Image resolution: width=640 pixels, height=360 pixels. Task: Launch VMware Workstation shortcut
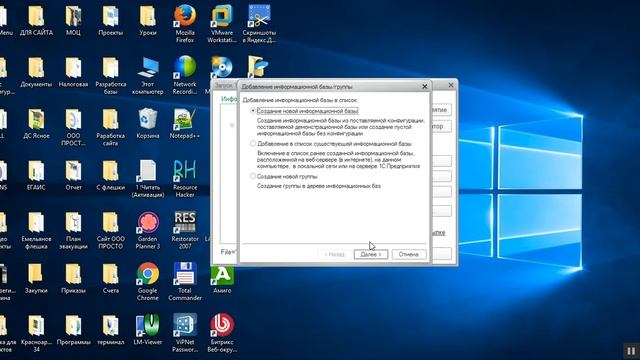point(222,16)
